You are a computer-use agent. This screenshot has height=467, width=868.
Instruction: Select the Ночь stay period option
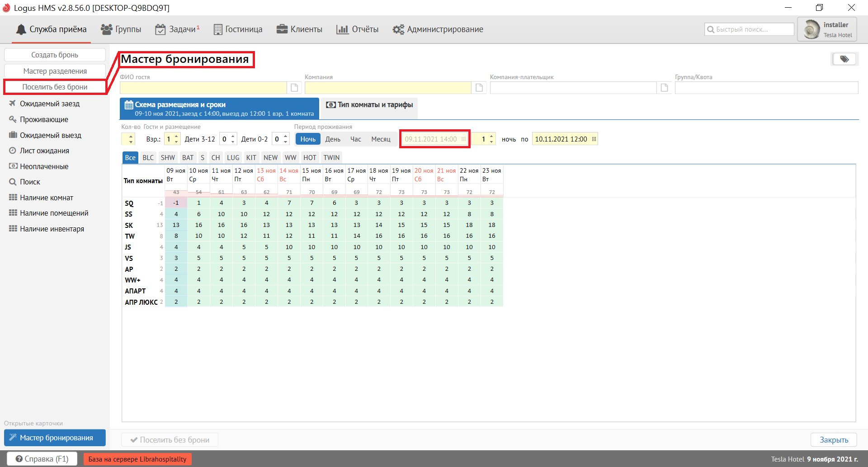308,139
